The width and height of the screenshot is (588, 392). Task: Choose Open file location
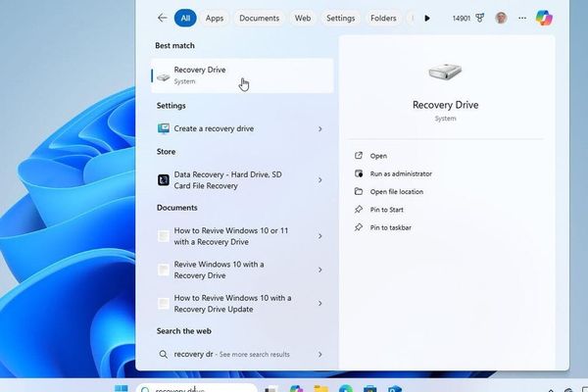[397, 192]
